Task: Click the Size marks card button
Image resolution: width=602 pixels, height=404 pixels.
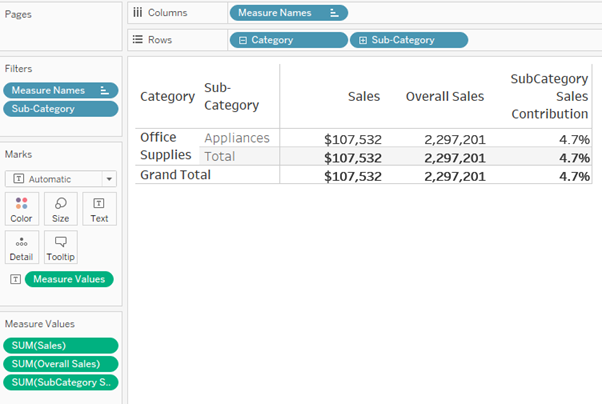Action: coord(61,208)
